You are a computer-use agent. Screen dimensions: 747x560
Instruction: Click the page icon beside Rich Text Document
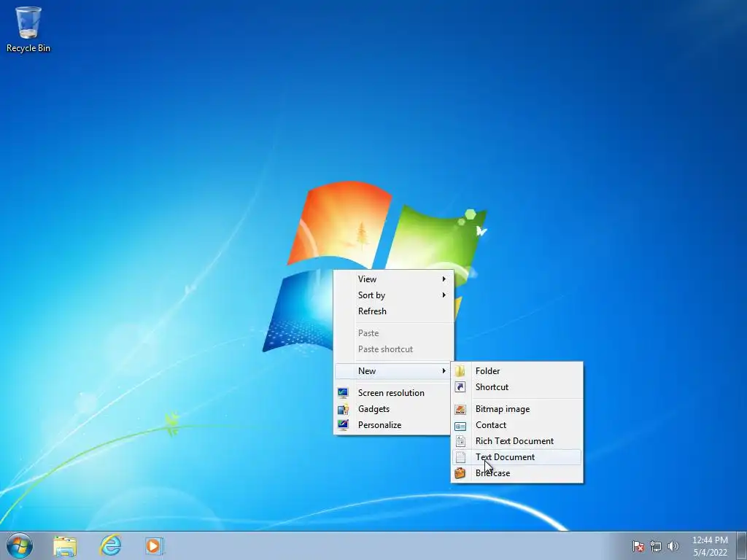pos(460,441)
